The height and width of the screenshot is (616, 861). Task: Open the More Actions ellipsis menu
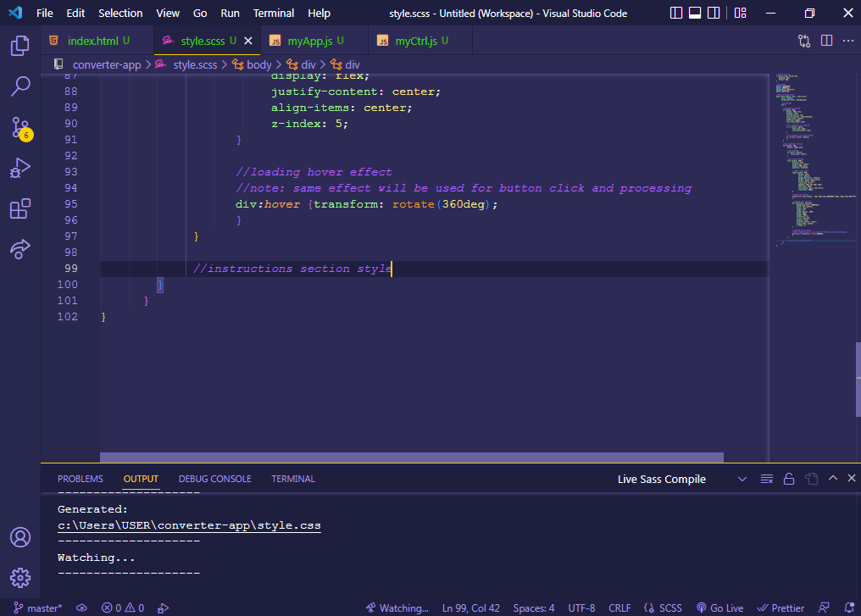click(848, 41)
